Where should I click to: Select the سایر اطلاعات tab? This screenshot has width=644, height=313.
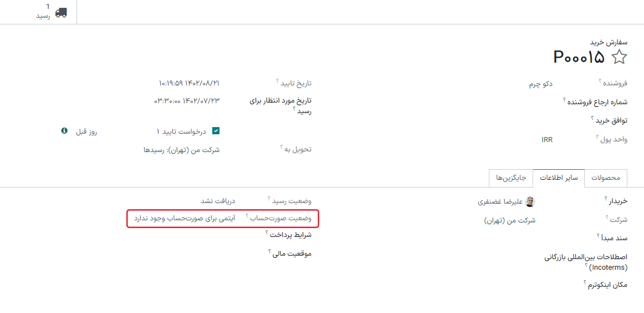pos(559,178)
